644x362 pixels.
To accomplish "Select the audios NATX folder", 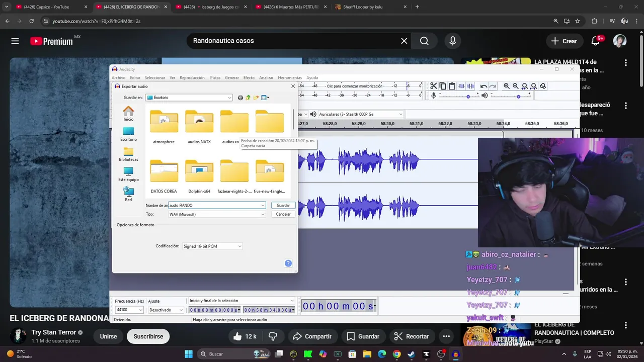I will pos(199,127).
